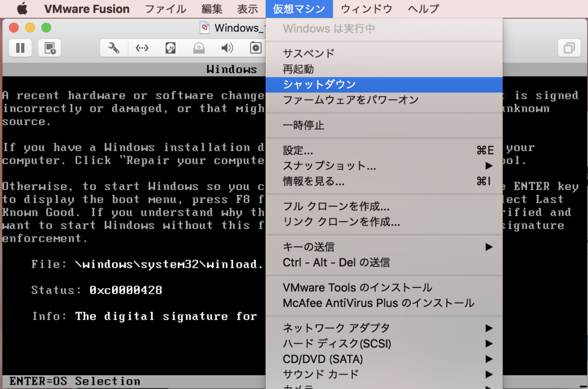This screenshot has height=389, width=588.
Task: Click the red close button of the VM window
Action: [x=14, y=28]
